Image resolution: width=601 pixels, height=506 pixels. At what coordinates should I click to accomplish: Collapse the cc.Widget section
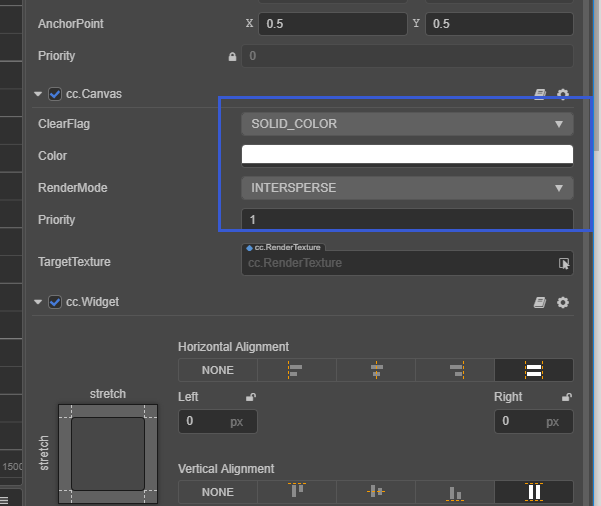(38, 302)
